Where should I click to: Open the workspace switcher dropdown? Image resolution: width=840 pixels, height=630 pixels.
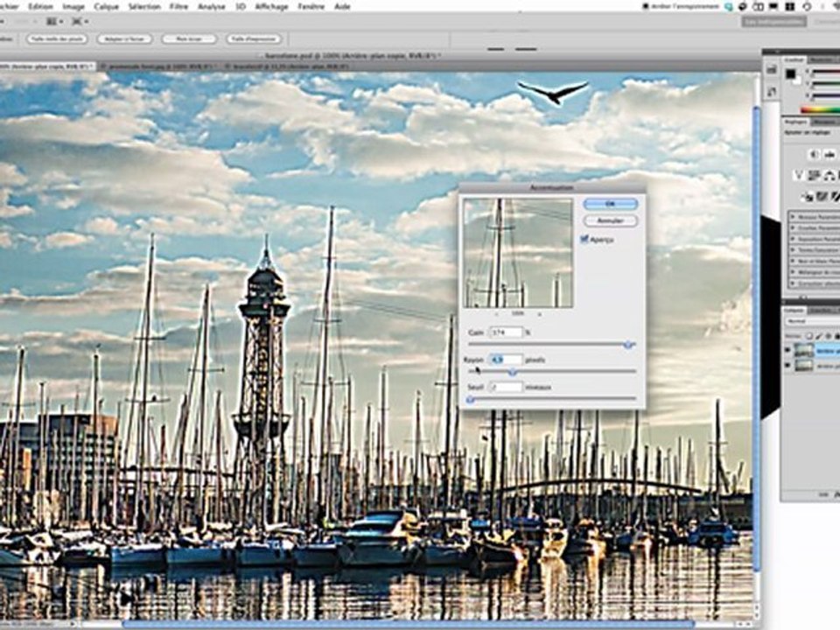point(774,22)
